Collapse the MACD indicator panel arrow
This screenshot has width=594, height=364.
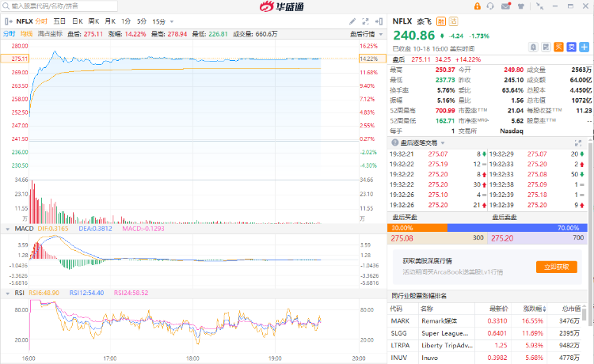pos(8,229)
